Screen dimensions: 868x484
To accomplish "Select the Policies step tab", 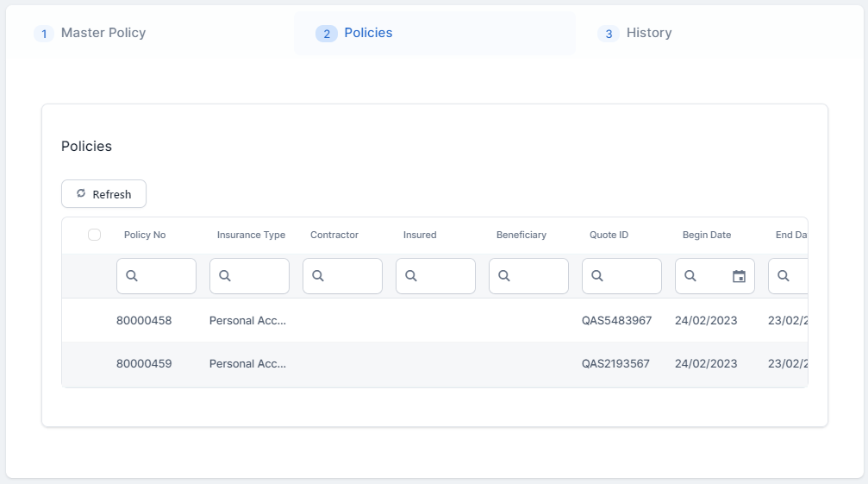I will tap(367, 33).
